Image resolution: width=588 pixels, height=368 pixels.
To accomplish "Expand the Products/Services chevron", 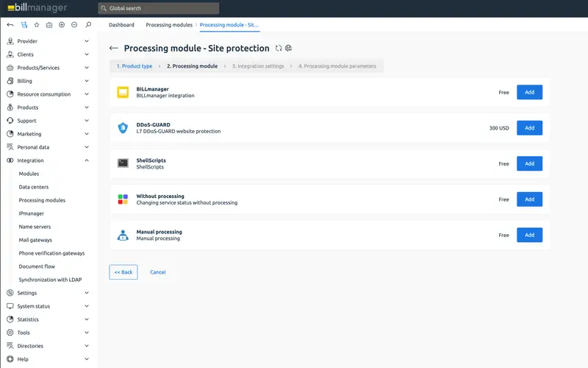I will click(87, 68).
